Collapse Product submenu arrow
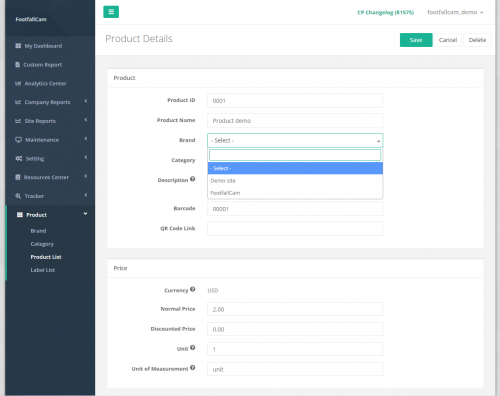 tap(85, 214)
